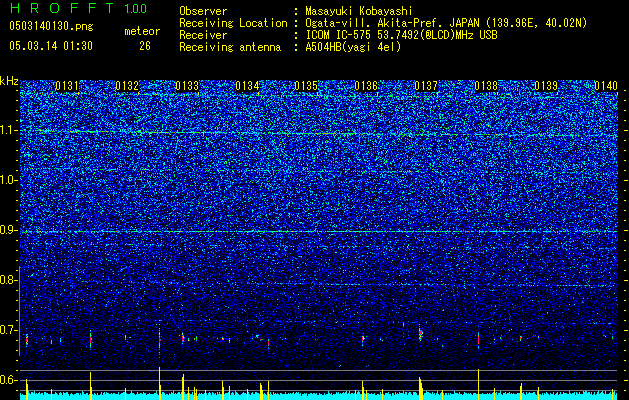Click the 0138 time marker

coord(486,86)
